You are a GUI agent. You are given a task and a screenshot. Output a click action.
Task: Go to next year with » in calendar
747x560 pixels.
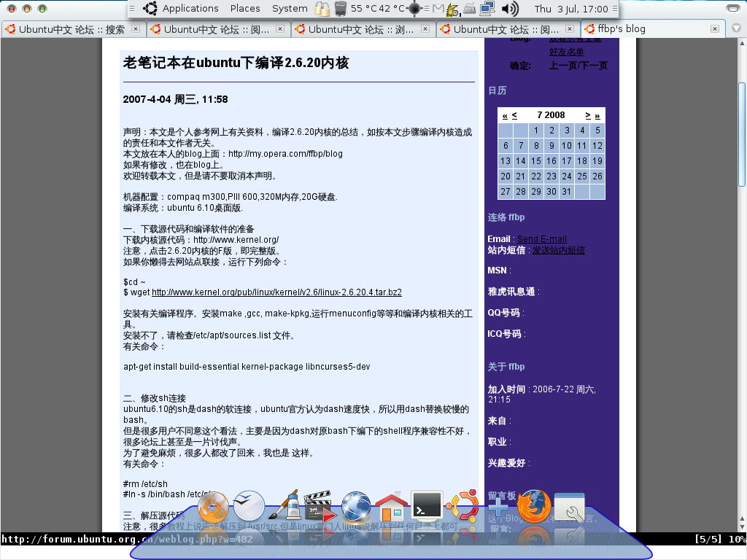point(597,116)
